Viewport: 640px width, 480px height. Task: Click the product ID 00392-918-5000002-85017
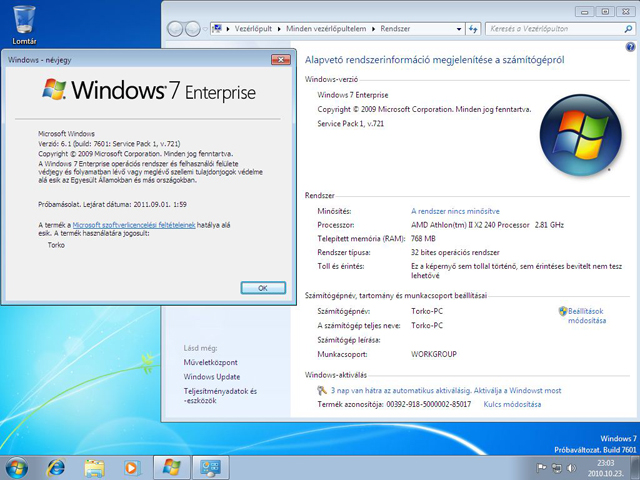pos(429,404)
